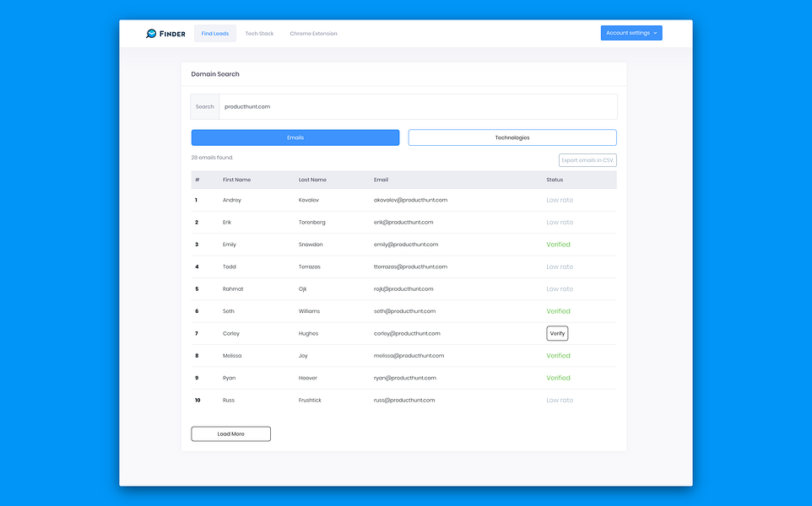This screenshot has width=812, height=506.
Task: Open the Account settings dropdown
Action: pos(631,33)
